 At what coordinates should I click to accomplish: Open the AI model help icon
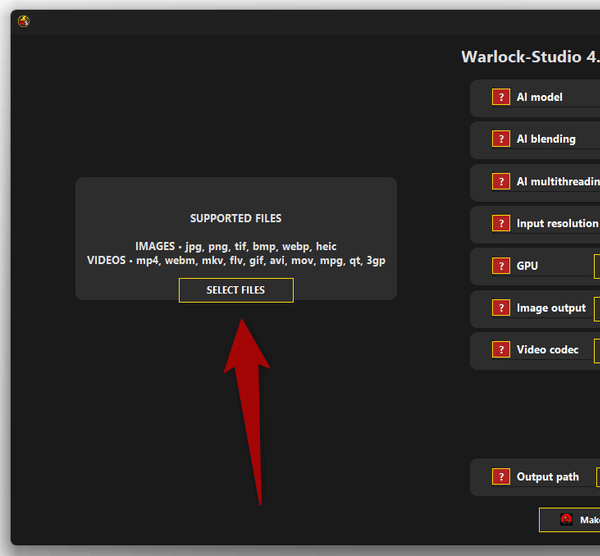point(501,97)
